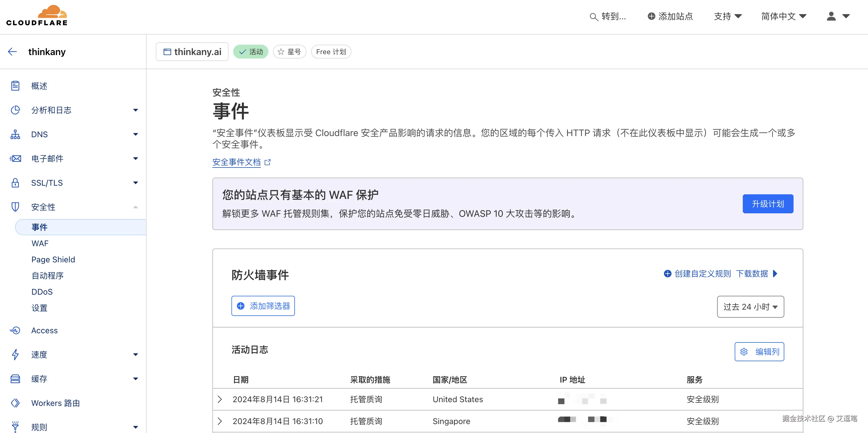Image resolution: width=868 pixels, height=433 pixels.
Task: Toggle the 星号 star on the site
Action: (x=289, y=52)
